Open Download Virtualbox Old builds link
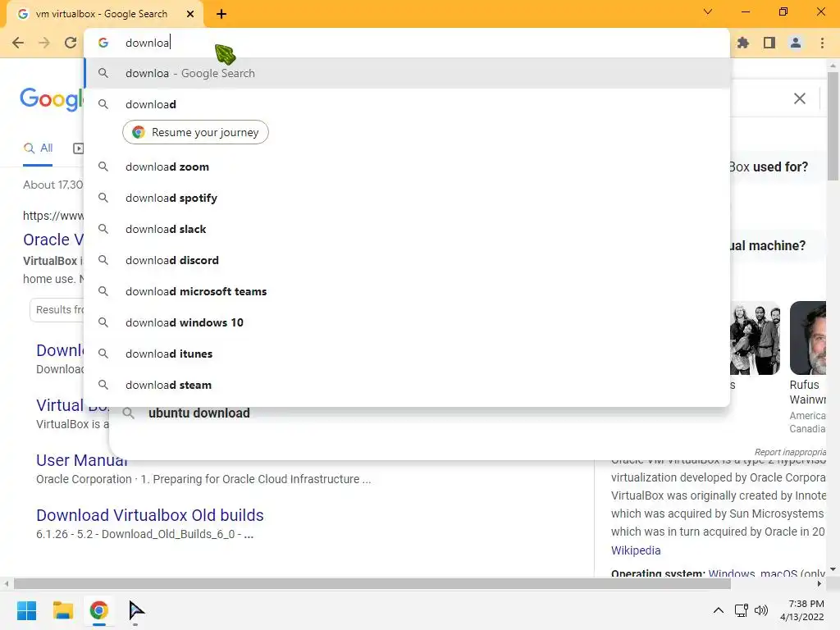840x630 pixels. coord(150,515)
